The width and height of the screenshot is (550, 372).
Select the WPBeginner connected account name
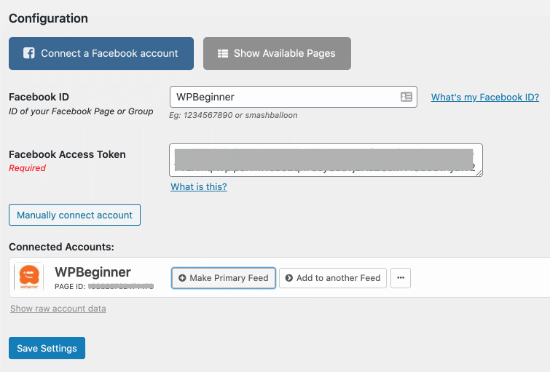[93, 272]
